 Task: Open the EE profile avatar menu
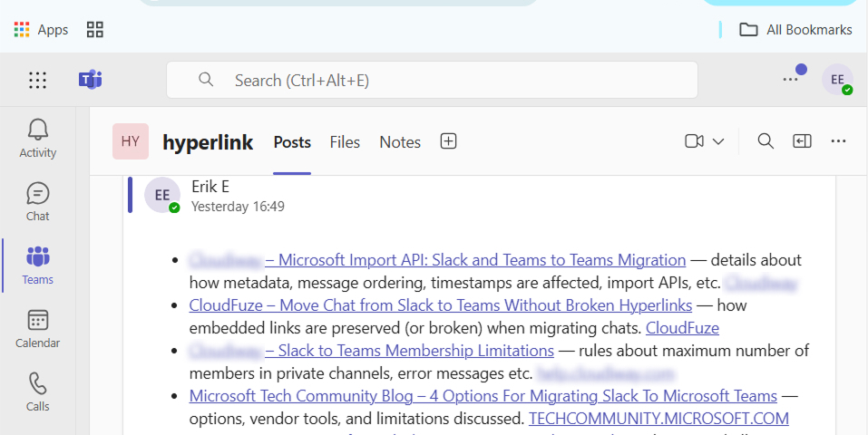837,80
